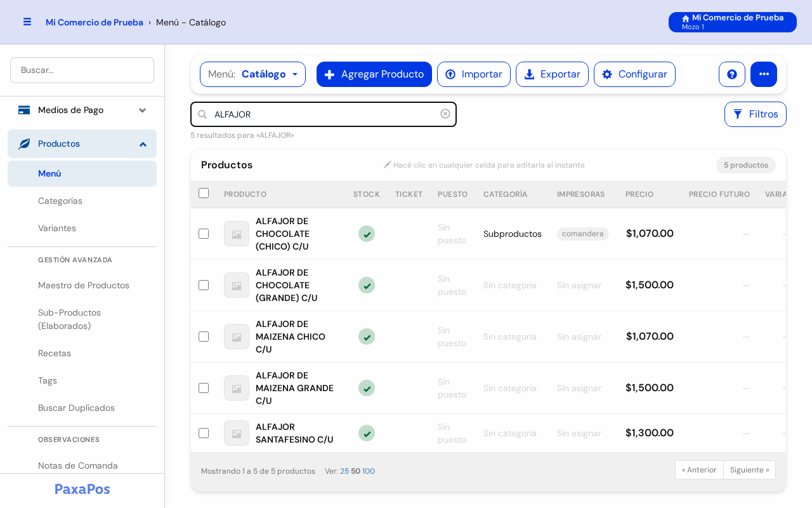The width and height of the screenshot is (812, 508).
Task: Click the stock check for ALFAJOR DE CHOCOLATE (GRANDE)
Action: (x=367, y=285)
